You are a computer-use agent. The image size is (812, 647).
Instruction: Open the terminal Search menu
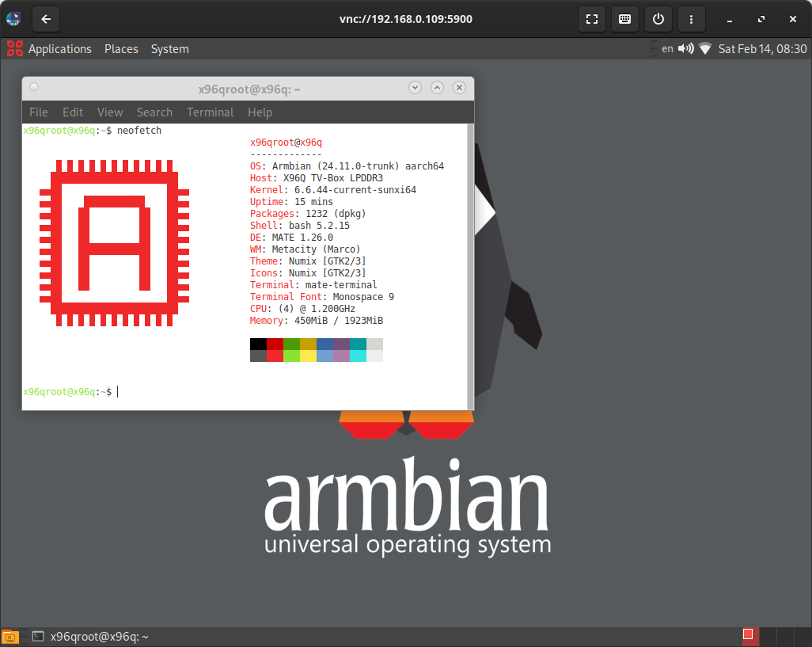tap(154, 112)
